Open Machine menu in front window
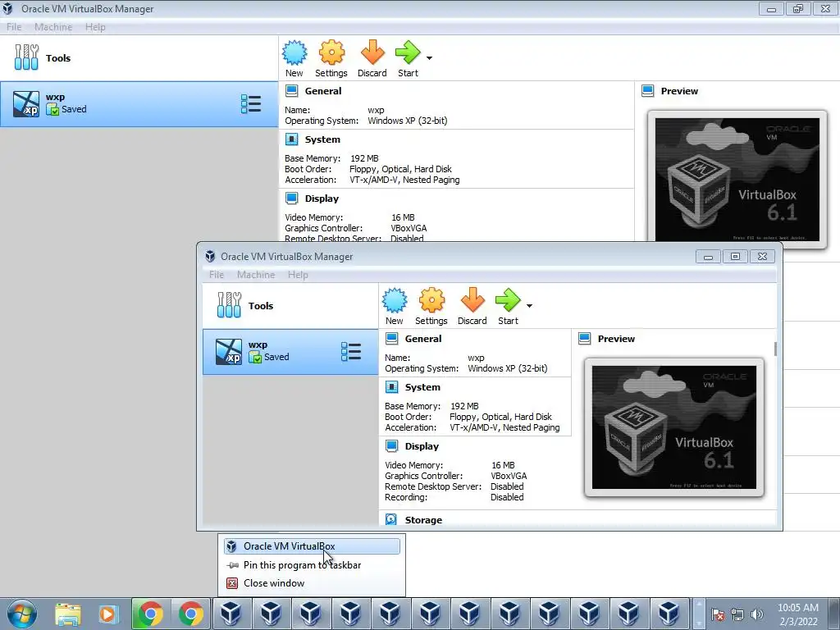Viewport: 840px width, 630px height. 256,274
